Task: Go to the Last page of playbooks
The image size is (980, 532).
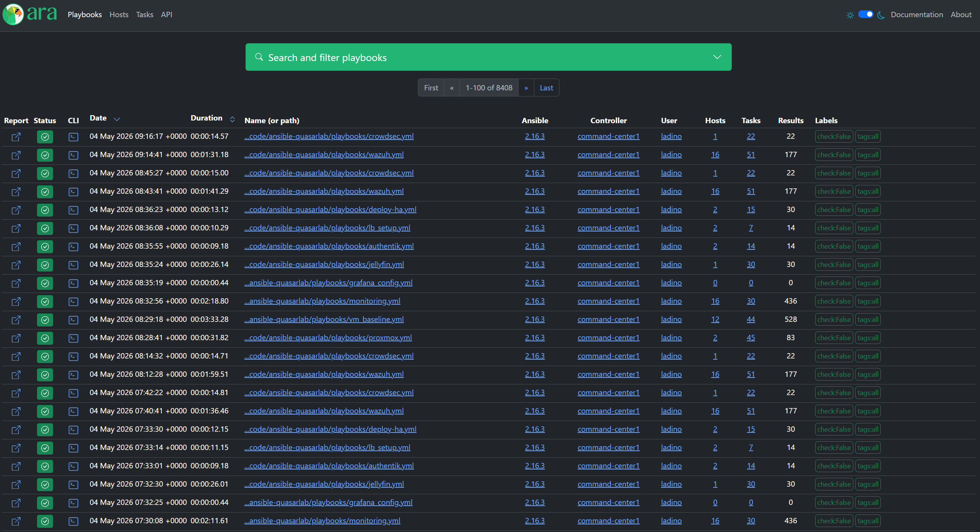Action: coord(546,88)
